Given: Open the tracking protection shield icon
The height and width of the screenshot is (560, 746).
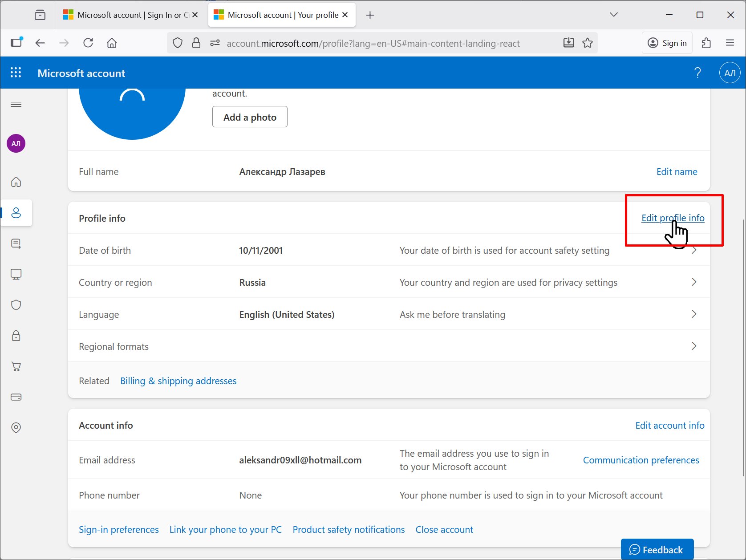Looking at the screenshot, I should point(178,43).
